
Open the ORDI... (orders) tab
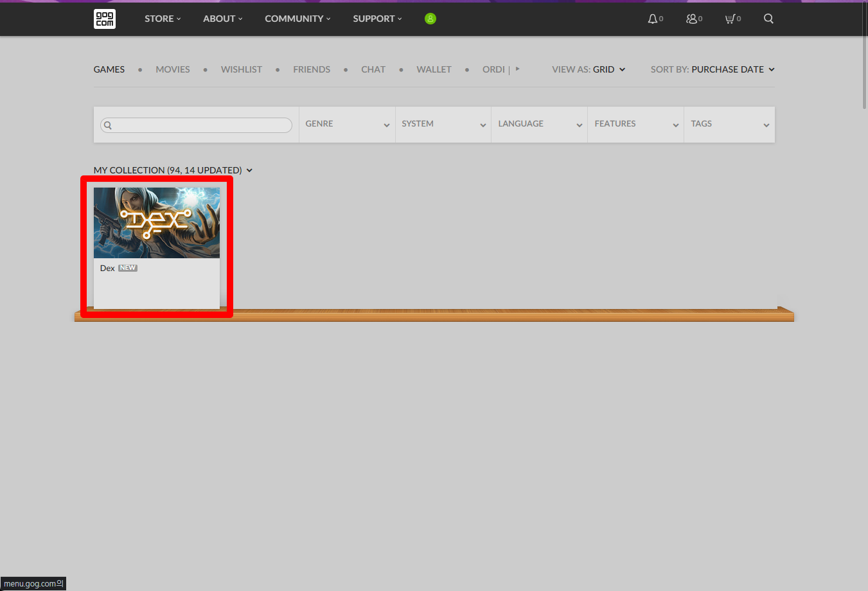tap(494, 69)
